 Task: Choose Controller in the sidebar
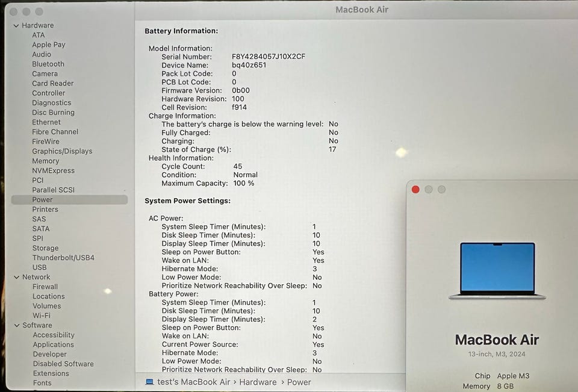tap(48, 93)
